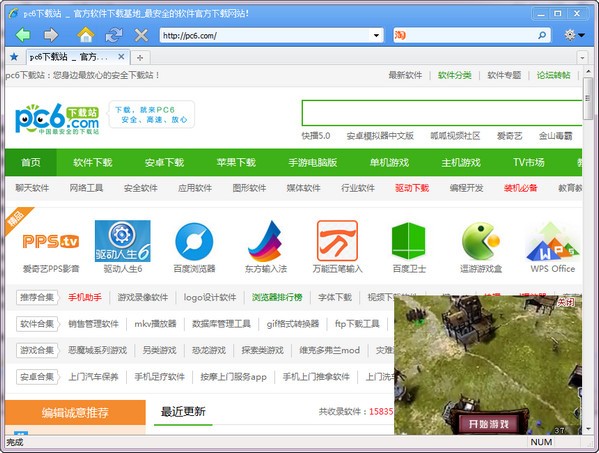The width and height of the screenshot is (599, 453).
Task: Click the http://pc6.com/ address field
Action: [x=266, y=36]
